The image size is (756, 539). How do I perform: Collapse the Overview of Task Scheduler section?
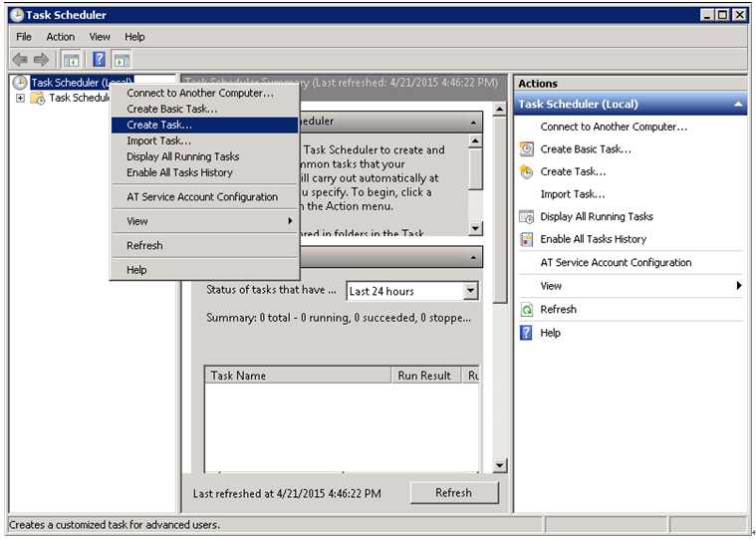[473, 123]
